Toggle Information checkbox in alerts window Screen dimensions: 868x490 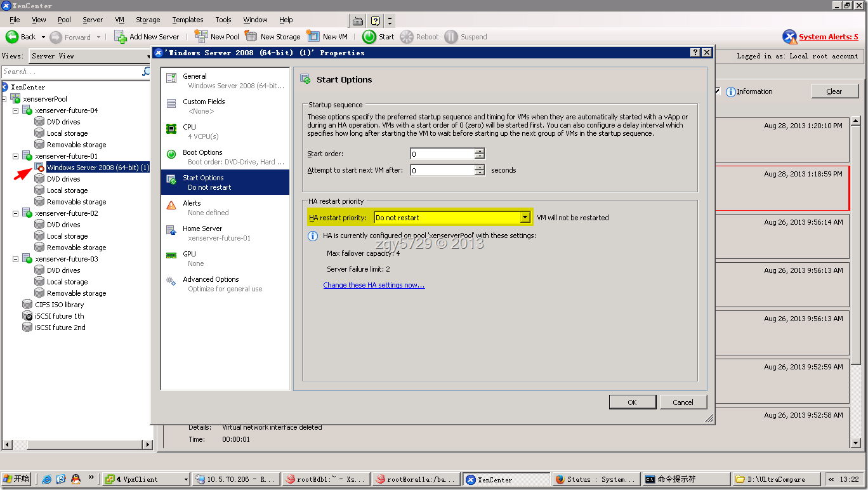(718, 91)
